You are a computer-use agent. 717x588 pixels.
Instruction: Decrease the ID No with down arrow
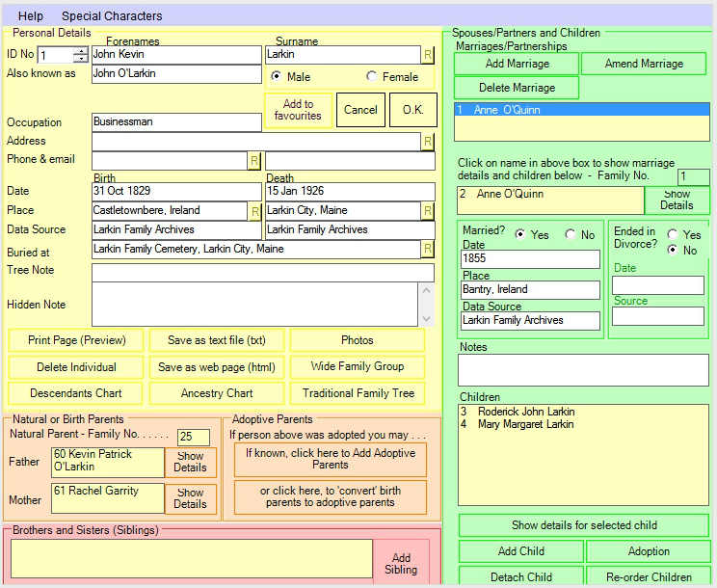[x=81, y=59]
